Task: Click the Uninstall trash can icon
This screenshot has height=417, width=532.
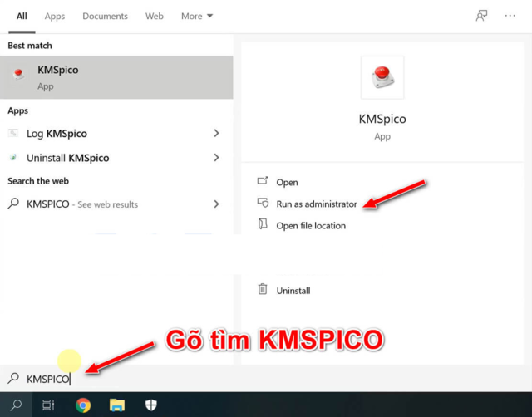Action: tap(263, 289)
